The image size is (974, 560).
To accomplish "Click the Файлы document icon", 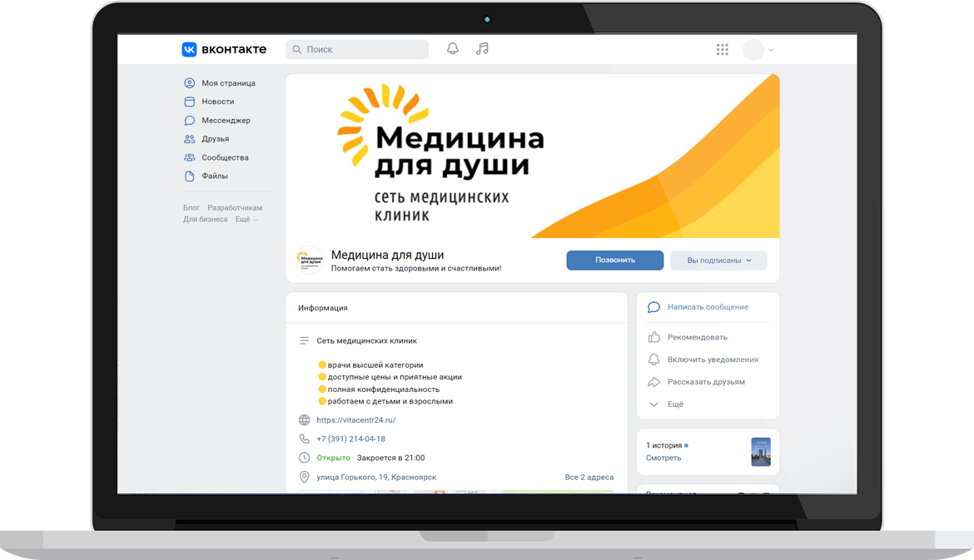I will point(190,176).
